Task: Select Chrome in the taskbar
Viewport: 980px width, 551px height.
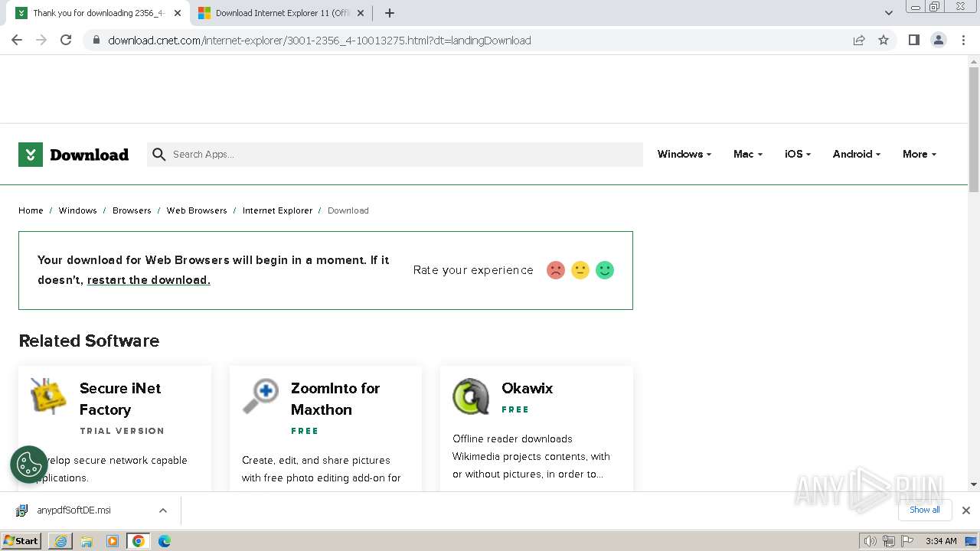Action: (139, 541)
